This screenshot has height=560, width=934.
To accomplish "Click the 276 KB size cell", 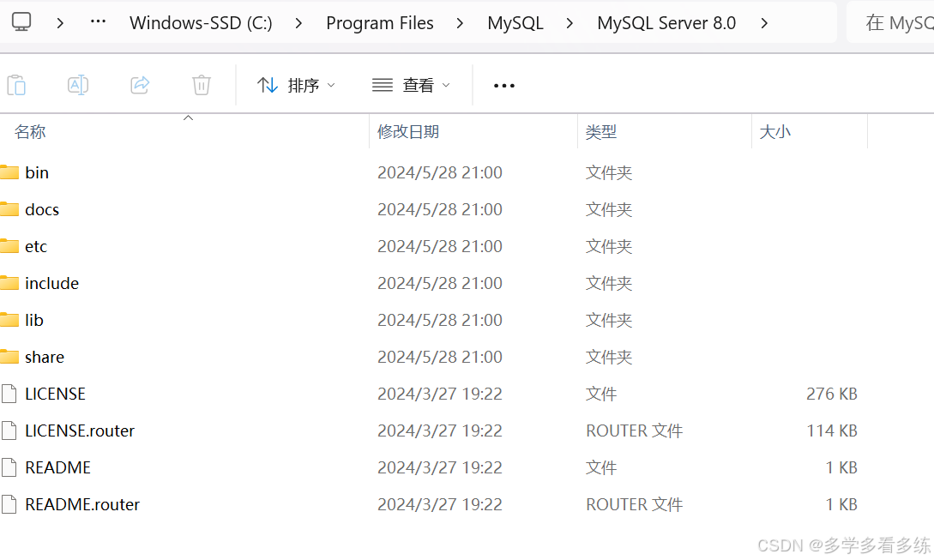I will [x=832, y=394].
